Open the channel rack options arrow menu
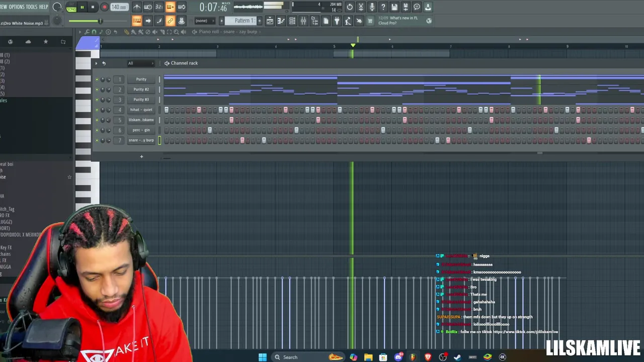This screenshot has width=644, height=362. (96, 63)
